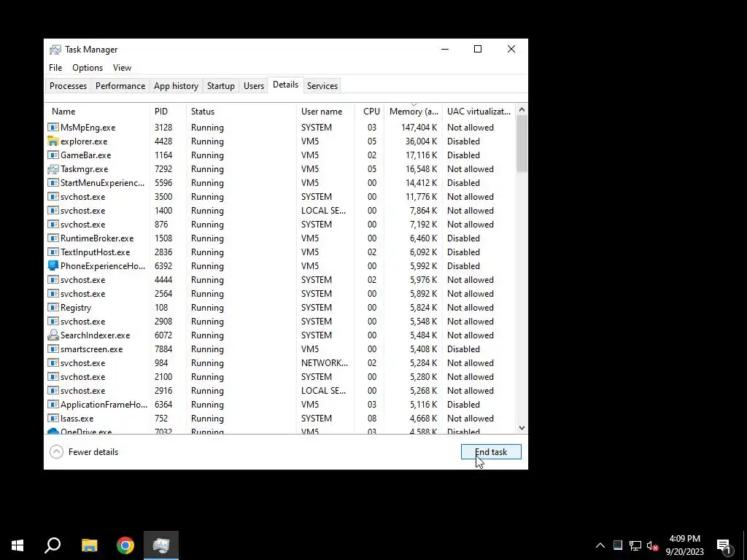The image size is (747, 560).
Task: Switch to the Processes tab
Action: click(x=68, y=86)
